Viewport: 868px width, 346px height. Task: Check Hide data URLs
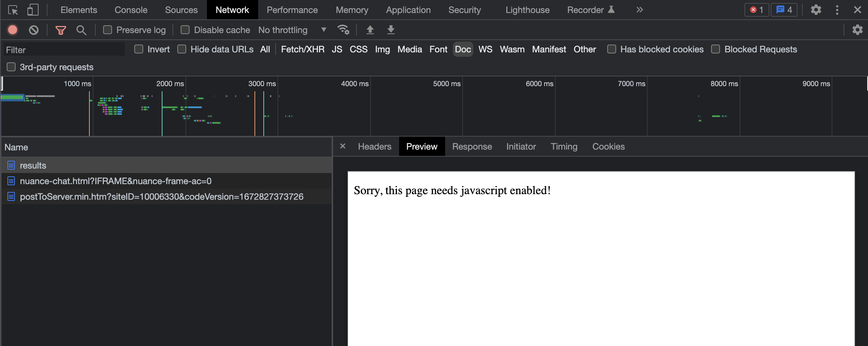(x=182, y=49)
